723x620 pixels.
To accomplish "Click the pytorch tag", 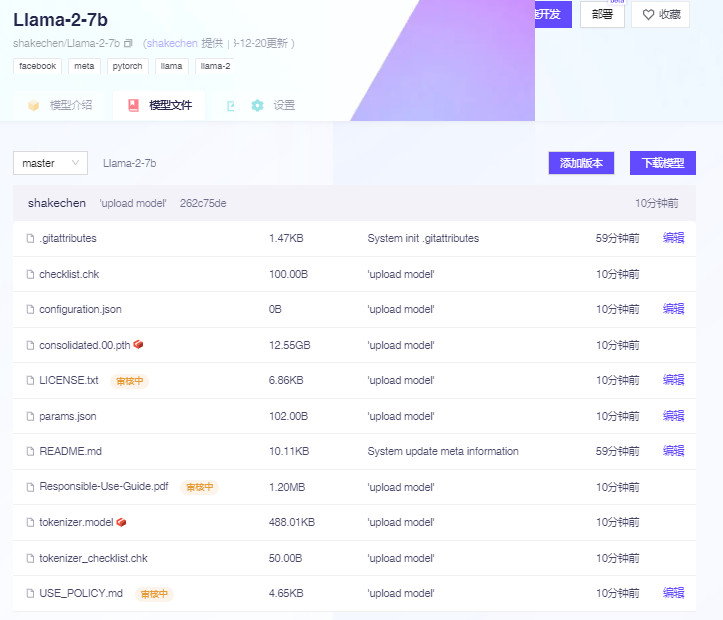I will (126, 66).
